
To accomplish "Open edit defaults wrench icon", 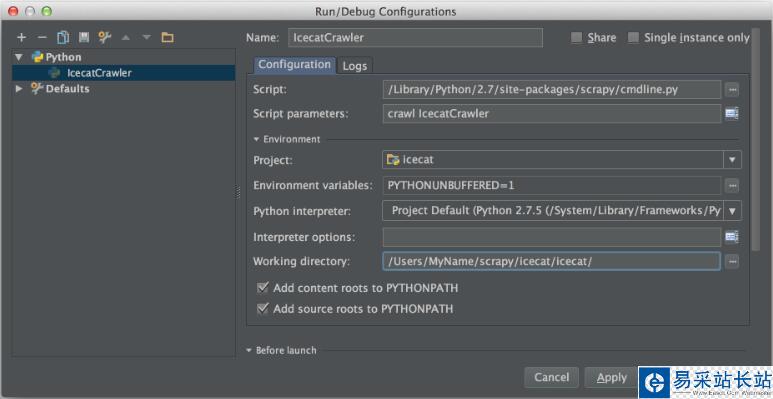I will click(105, 37).
